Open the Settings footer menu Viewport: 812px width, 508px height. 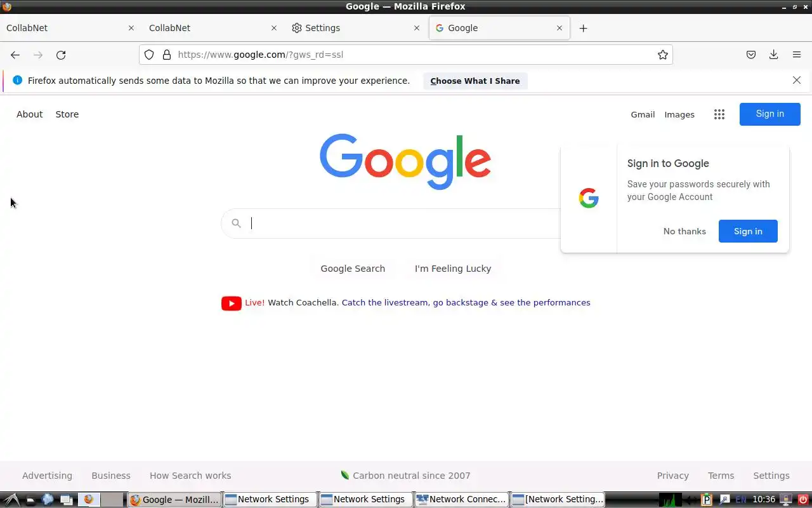pyautogui.click(x=771, y=476)
